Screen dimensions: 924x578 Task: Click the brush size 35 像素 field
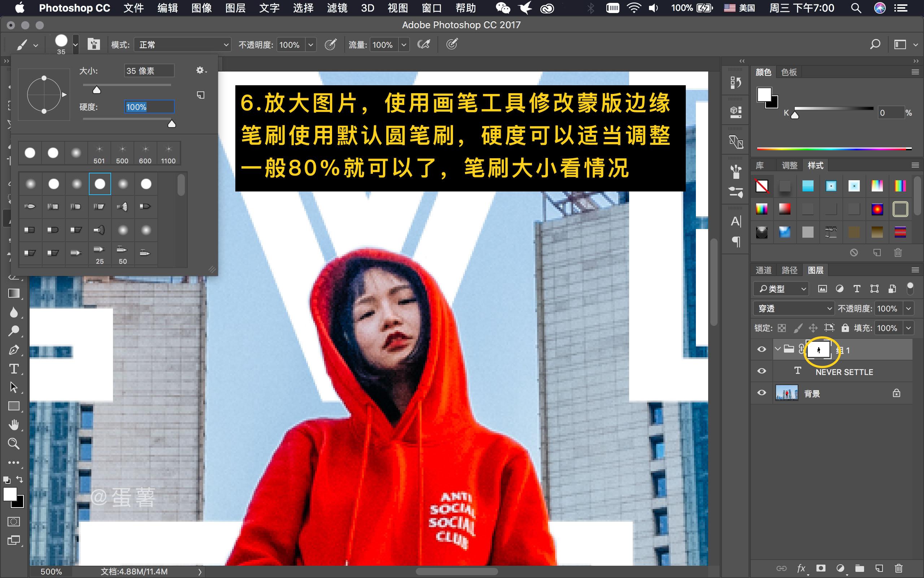[149, 71]
